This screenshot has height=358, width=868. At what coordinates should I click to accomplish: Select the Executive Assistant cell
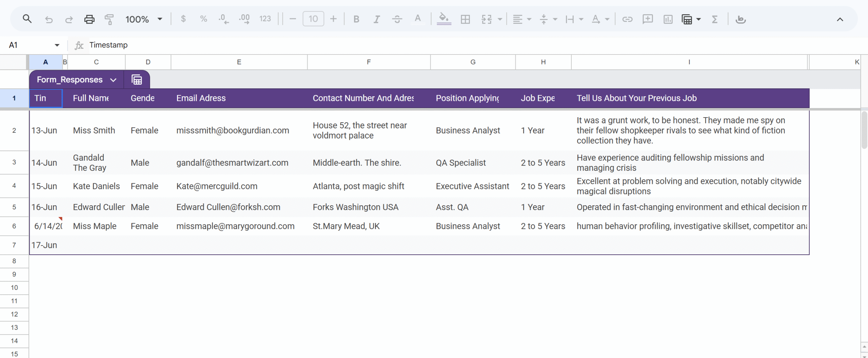coord(473,186)
